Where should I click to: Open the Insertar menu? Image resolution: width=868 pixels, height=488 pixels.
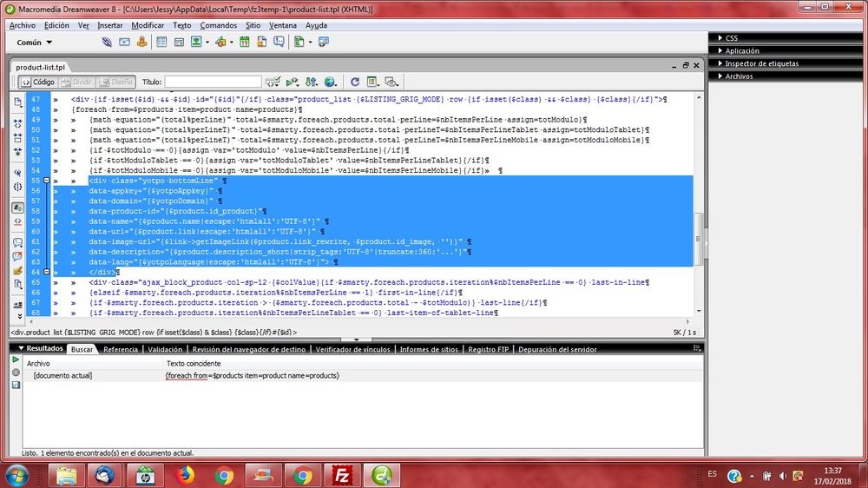[x=110, y=25]
